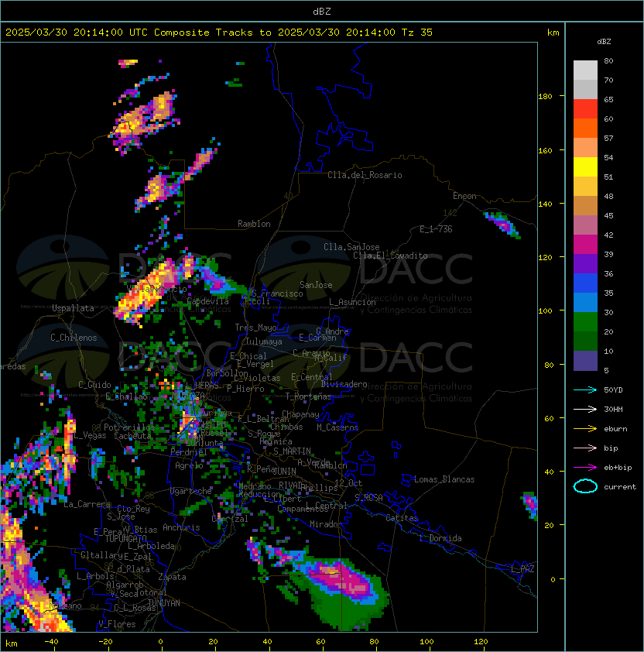Click the 'E_Carmen' map label
This screenshot has width=644, height=652.
(317, 338)
